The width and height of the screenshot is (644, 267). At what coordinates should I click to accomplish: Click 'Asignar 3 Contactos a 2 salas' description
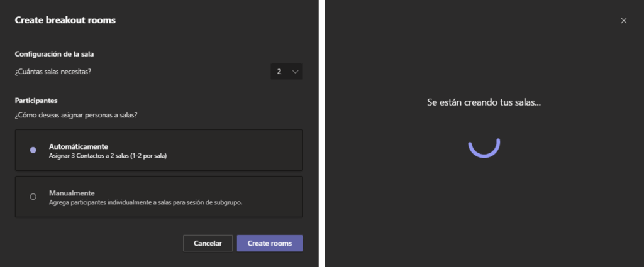pyautogui.click(x=108, y=155)
